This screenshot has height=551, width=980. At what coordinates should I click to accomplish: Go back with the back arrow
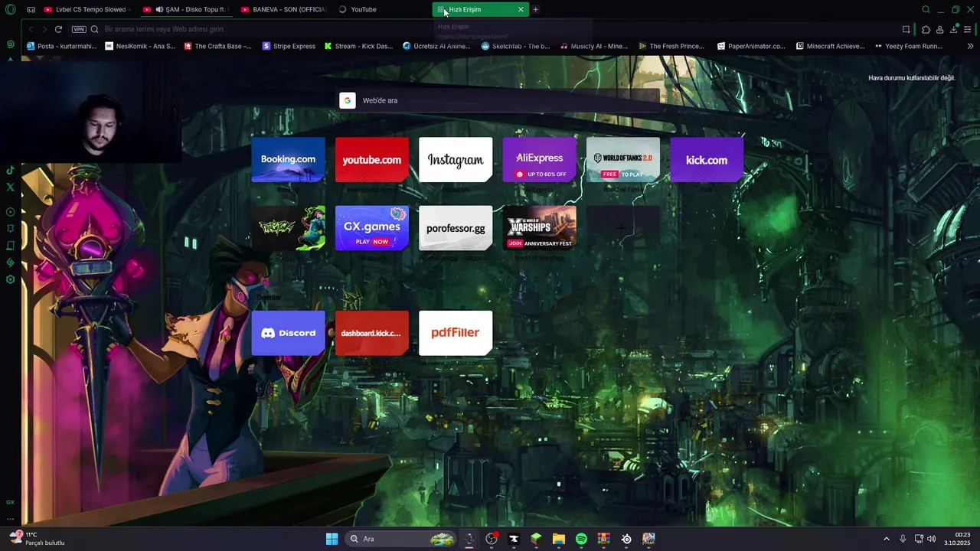(31, 29)
